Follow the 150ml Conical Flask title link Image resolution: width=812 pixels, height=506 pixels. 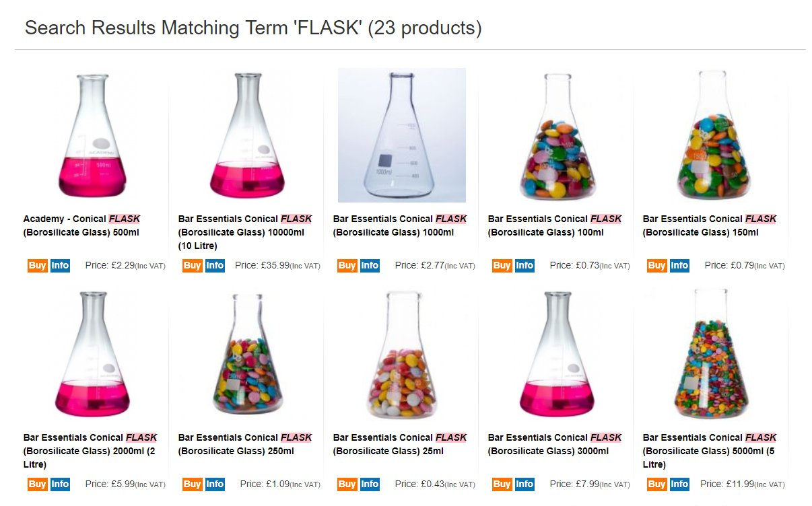[709, 225]
